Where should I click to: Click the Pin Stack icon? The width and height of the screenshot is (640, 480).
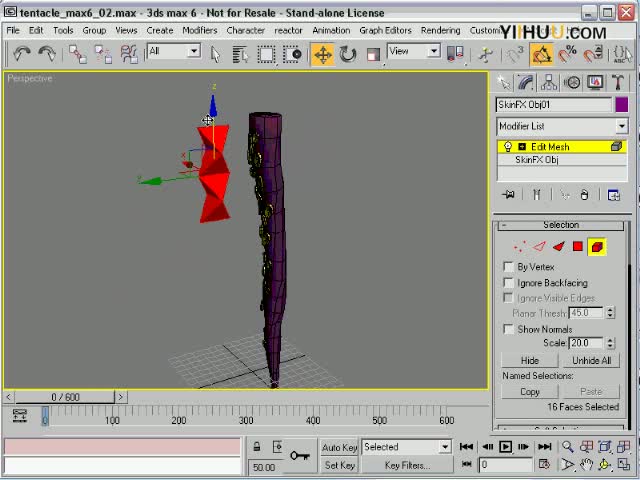[x=509, y=195]
